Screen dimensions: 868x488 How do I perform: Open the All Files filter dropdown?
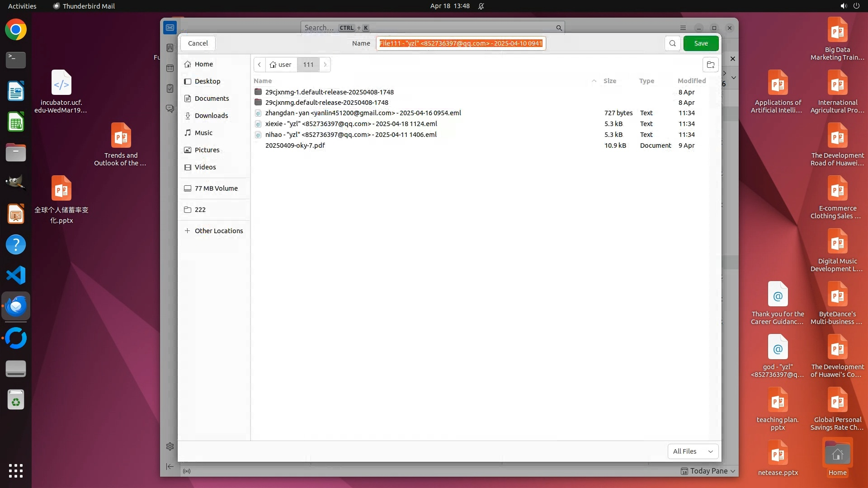pos(693,451)
